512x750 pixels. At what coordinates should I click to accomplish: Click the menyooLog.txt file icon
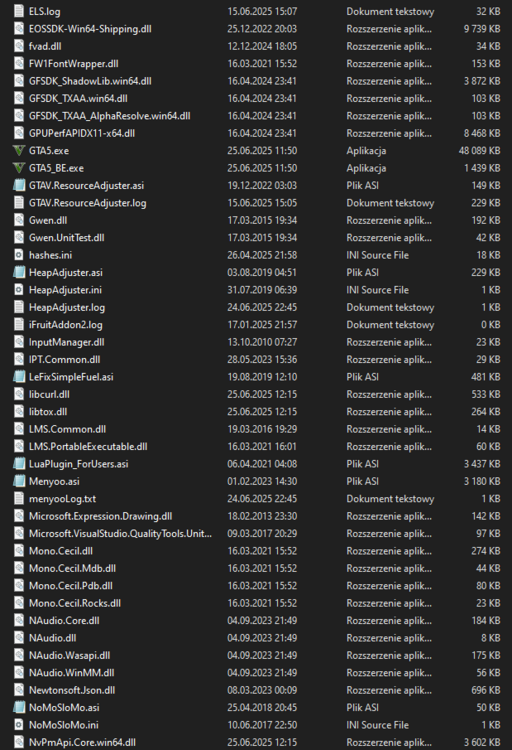click(19, 498)
